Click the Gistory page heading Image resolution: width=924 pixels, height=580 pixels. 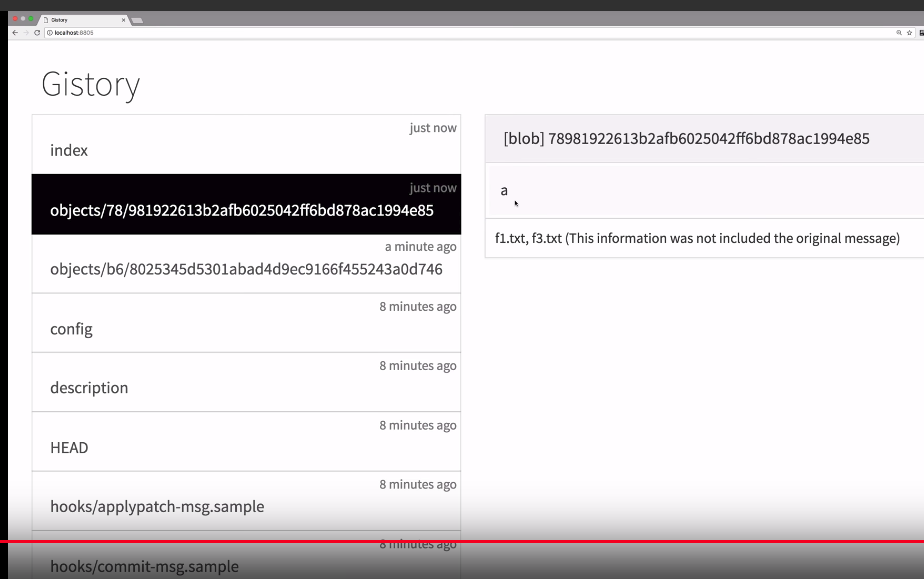tap(91, 85)
